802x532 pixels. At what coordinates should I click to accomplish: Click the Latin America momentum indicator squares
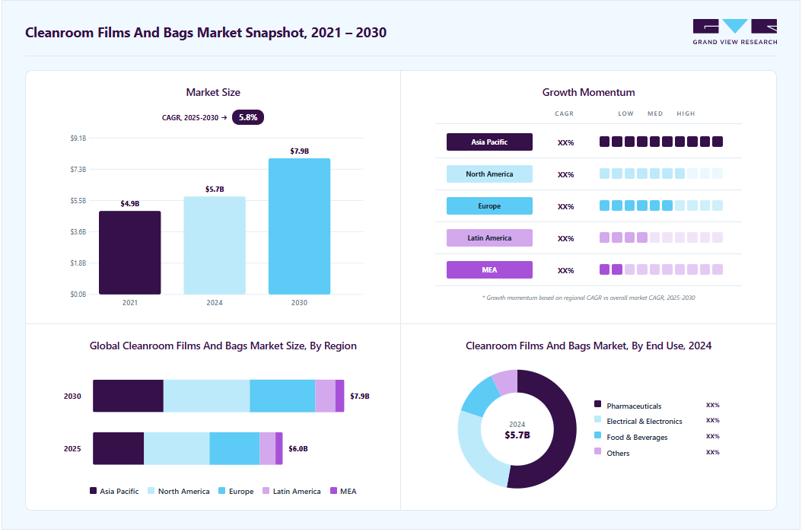tap(660, 237)
